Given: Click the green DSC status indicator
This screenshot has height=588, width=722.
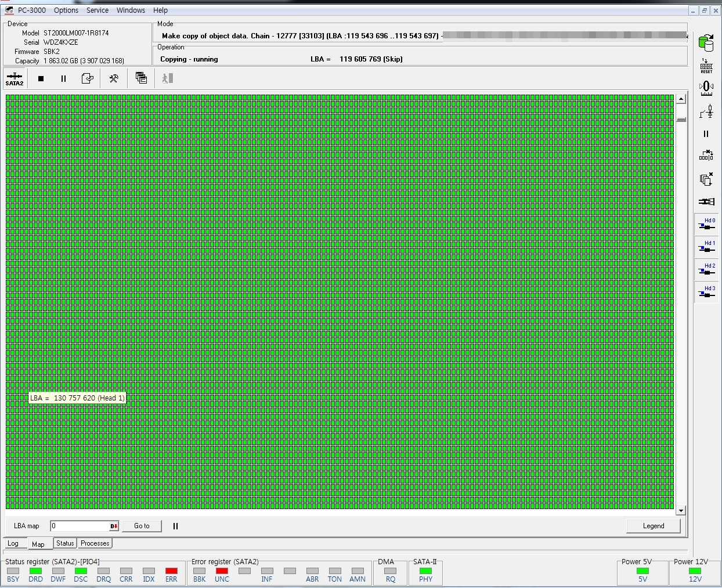Looking at the screenshot, I should pos(81,571).
